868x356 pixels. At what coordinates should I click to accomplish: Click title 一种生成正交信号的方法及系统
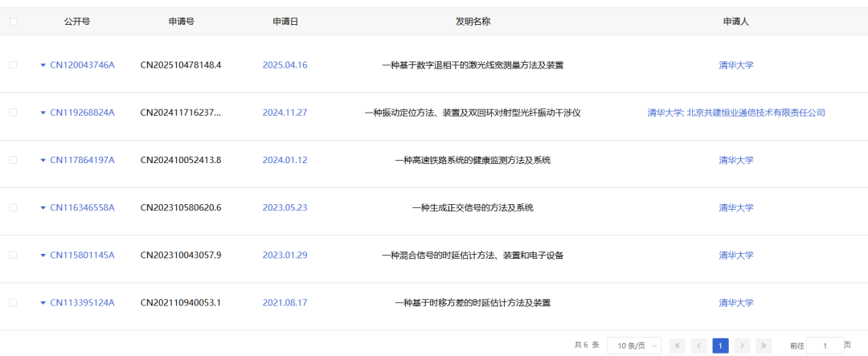tap(473, 207)
